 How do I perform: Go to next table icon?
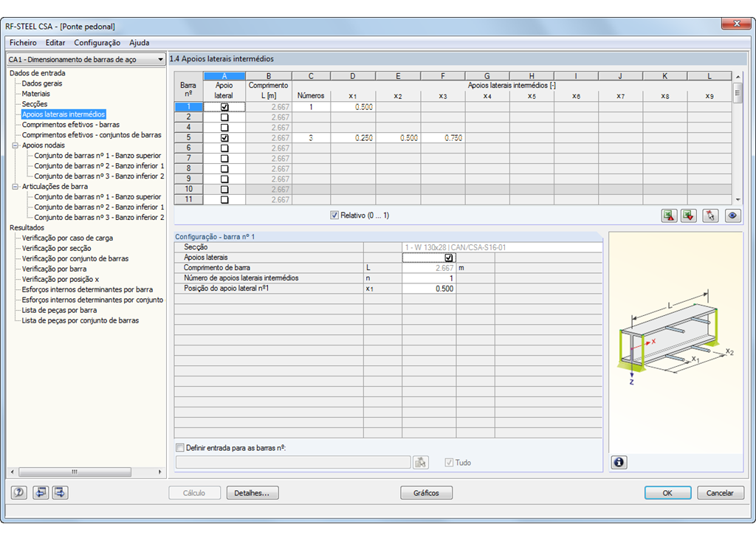point(61,492)
